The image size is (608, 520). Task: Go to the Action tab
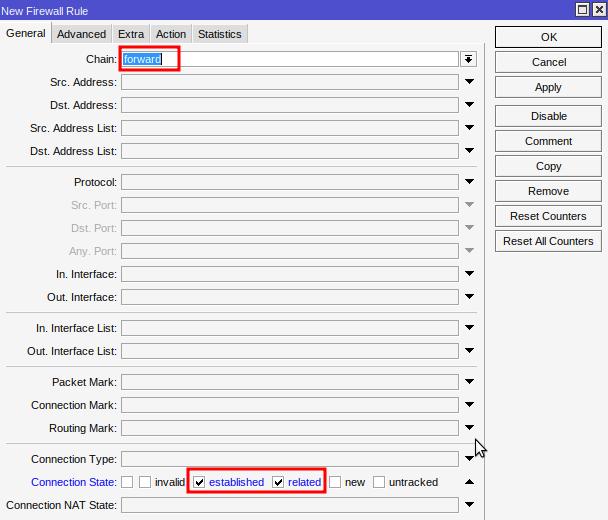pyautogui.click(x=171, y=34)
